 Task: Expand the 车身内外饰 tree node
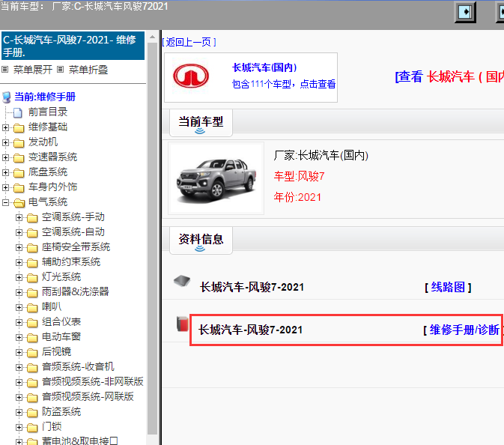point(5,187)
